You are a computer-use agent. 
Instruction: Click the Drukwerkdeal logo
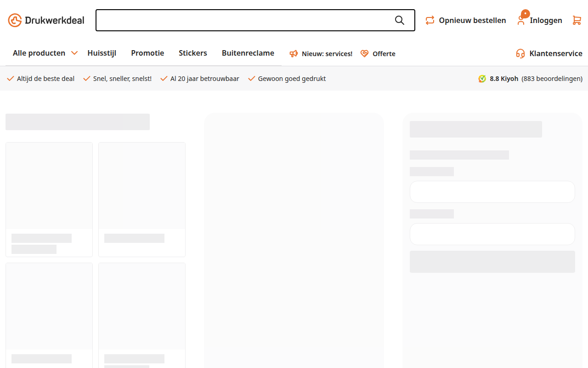(x=46, y=20)
